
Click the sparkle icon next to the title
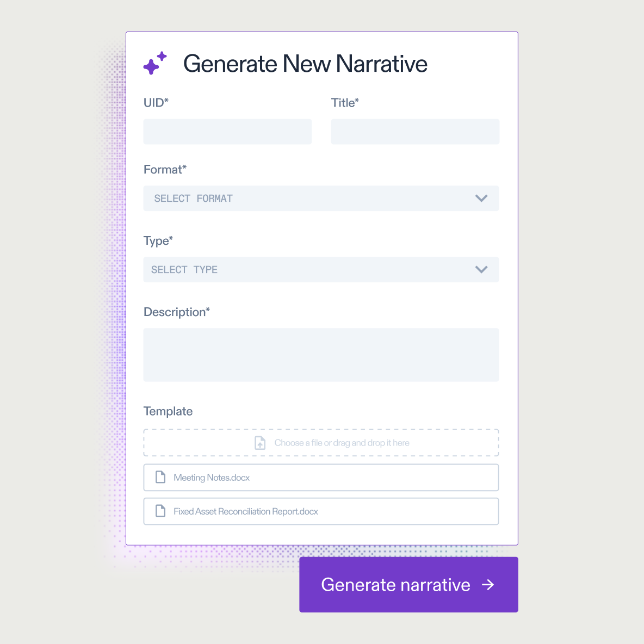click(x=155, y=63)
